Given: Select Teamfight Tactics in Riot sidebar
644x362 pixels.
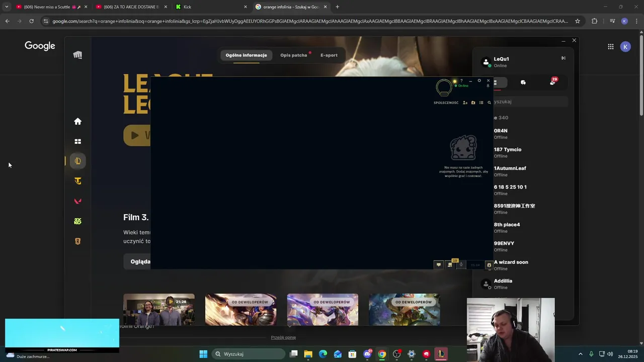Looking at the screenshot, I should [x=77, y=181].
